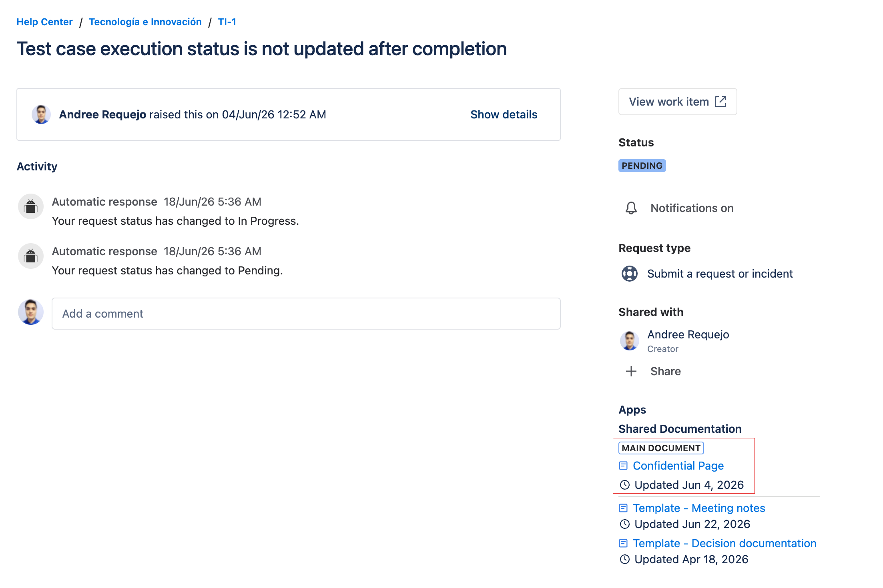Click the Updated Apr 18, 2026 text

[x=691, y=559]
